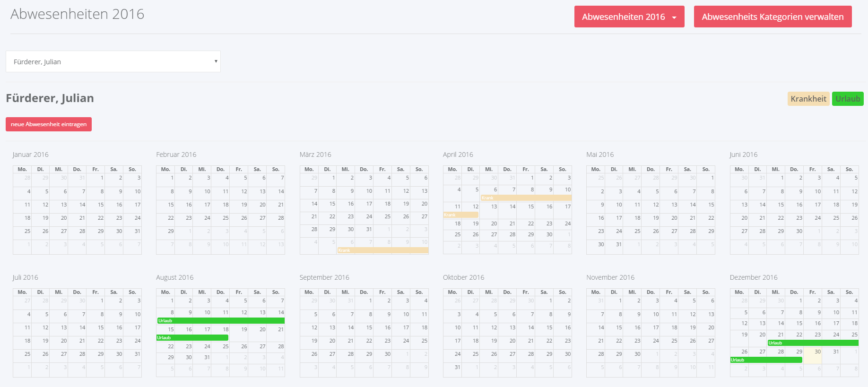
Task: Click the green Urlaub category legend badge
Action: 847,99
